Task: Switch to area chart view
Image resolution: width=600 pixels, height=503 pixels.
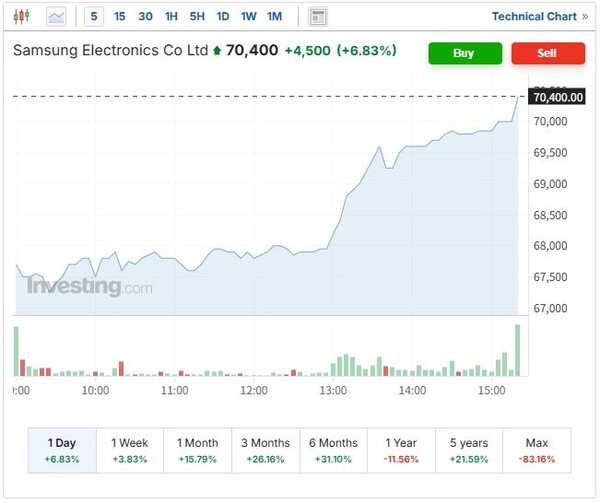Action: coord(56,17)
